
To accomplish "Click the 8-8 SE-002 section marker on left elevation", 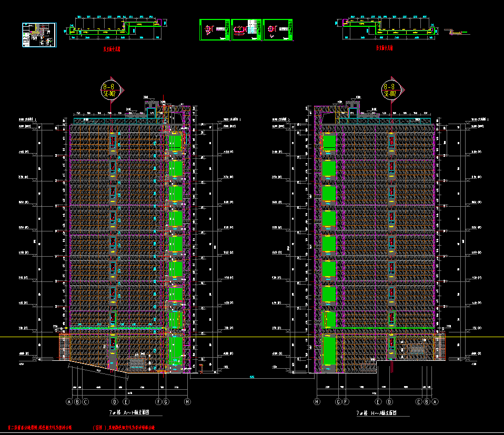I will click(x=110, y=89).
